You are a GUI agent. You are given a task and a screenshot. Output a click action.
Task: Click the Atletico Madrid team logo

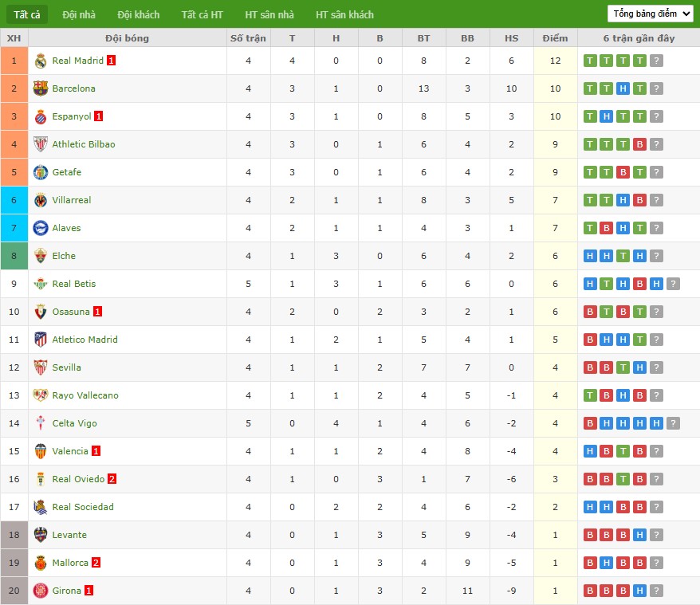[41, 340]
